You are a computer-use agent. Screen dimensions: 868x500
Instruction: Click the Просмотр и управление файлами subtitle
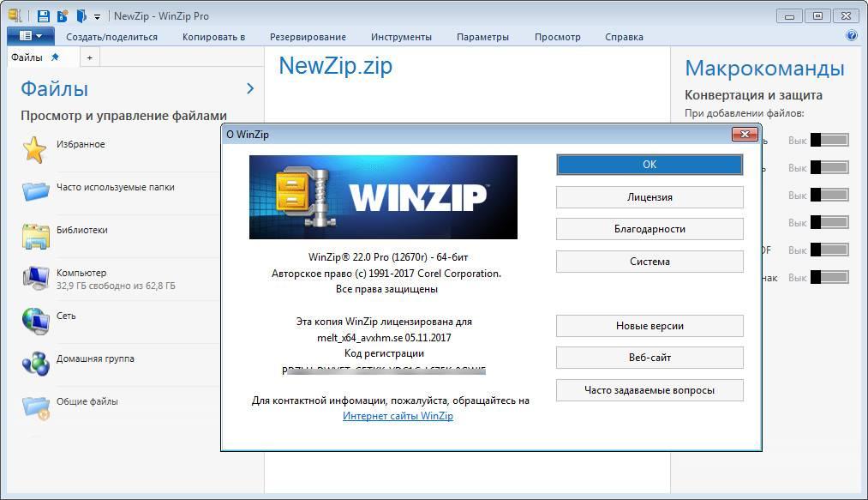click(x=123, y=116)
